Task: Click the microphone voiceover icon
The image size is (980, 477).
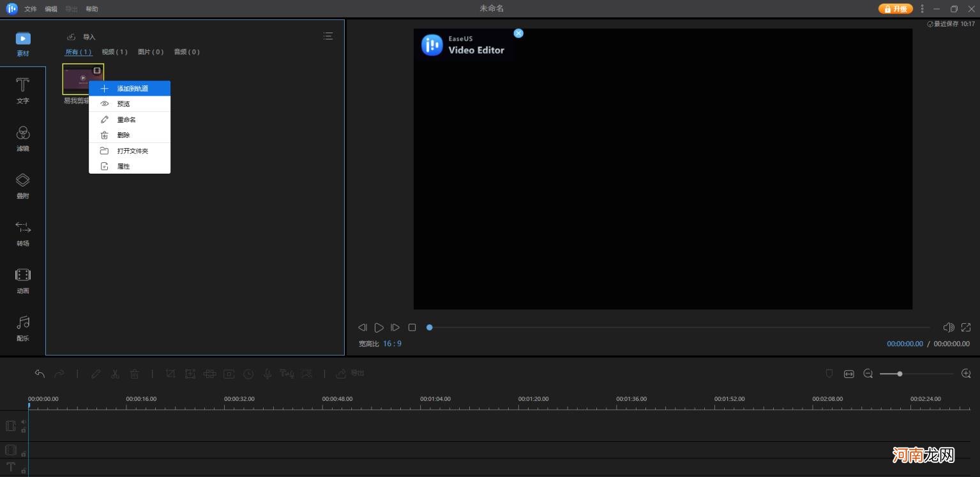Action: click(x=268, y=374)
